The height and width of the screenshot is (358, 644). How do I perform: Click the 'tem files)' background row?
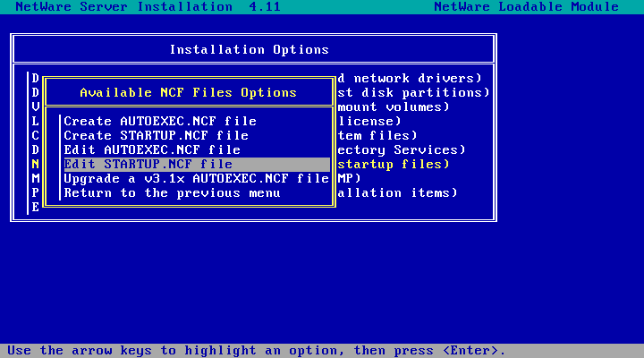377,136
